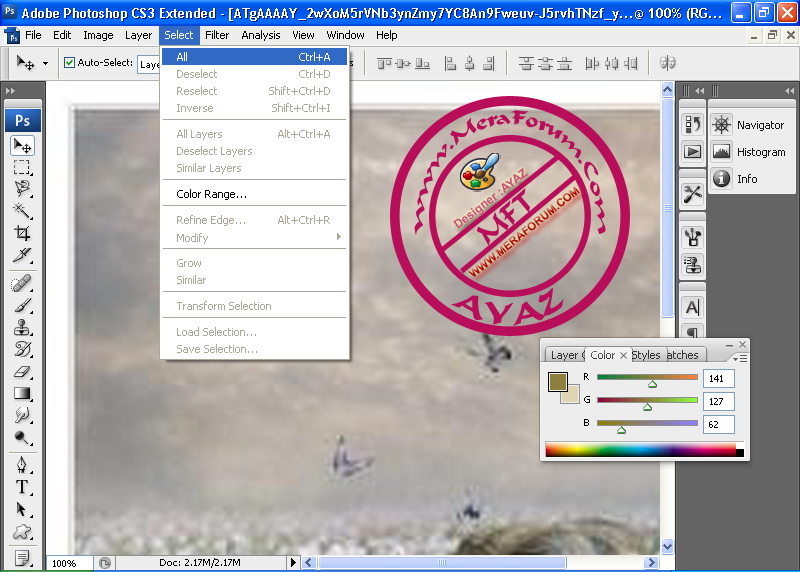Click the red R value input field
Screen dimensions: 800x572
[718, 379]
